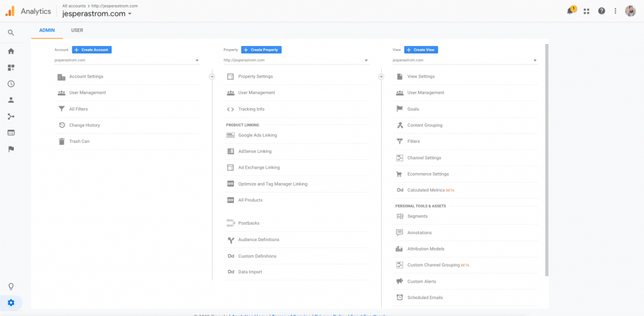The width and height of the screenshot is (644, 316).
Task: Open Acquisition branching icon in sidebar
Action: 11,116
